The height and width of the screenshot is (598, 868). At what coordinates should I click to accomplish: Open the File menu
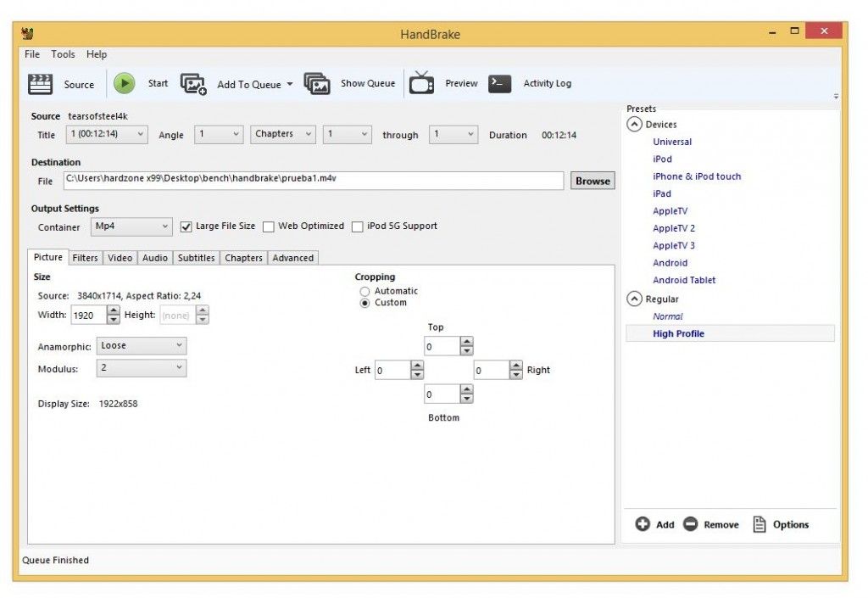(32, 54)
